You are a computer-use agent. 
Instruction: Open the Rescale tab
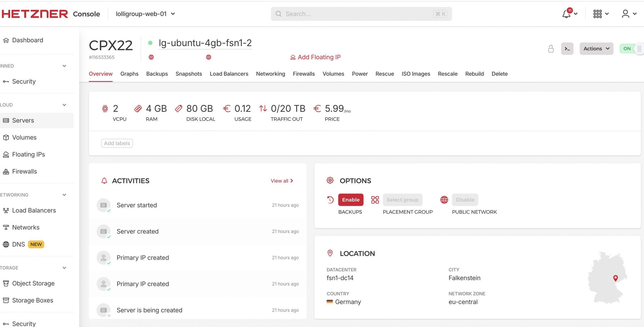(448, 74)
